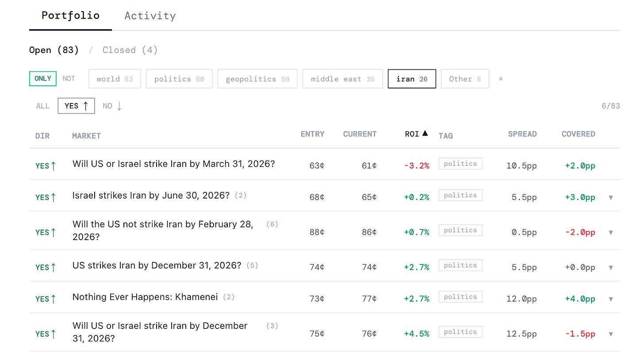The width and height of the screenshot is (644, 360).
Task: Toggle the geopolitics 59 tag filter
Action: (x=257, y=79)
